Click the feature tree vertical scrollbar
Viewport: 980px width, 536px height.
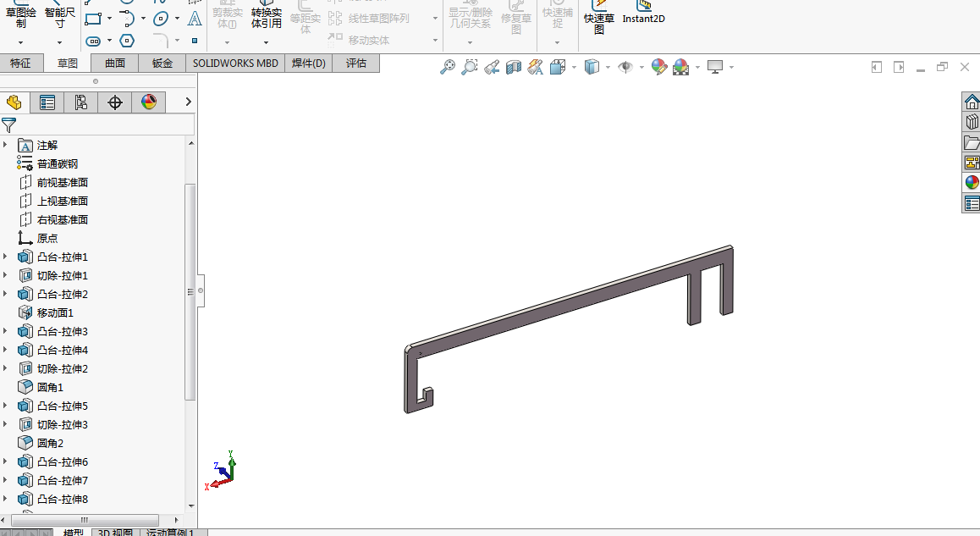190,292
